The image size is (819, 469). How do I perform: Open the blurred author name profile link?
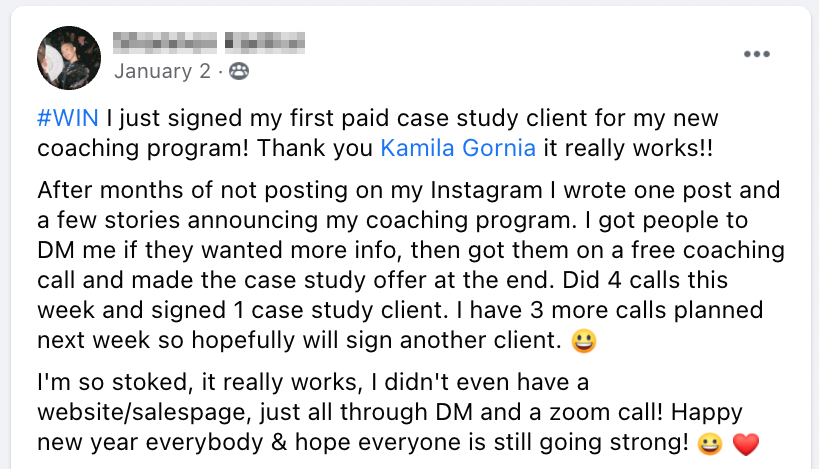[x=209, y=43]
